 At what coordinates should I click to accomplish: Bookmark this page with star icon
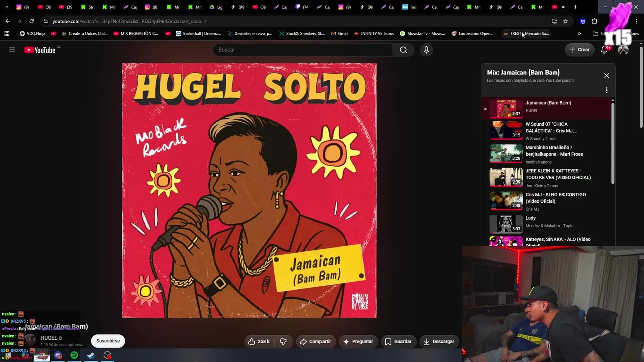566,21
